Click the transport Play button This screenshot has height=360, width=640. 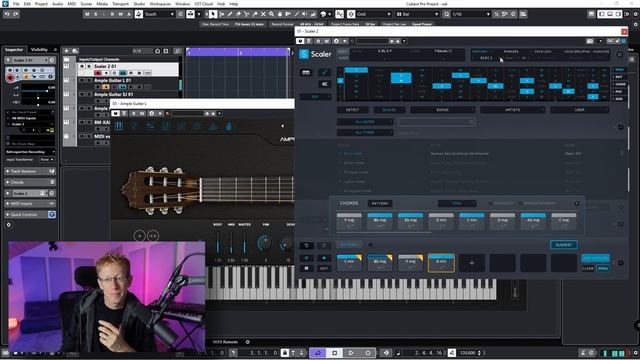click(x=351, y=353)
